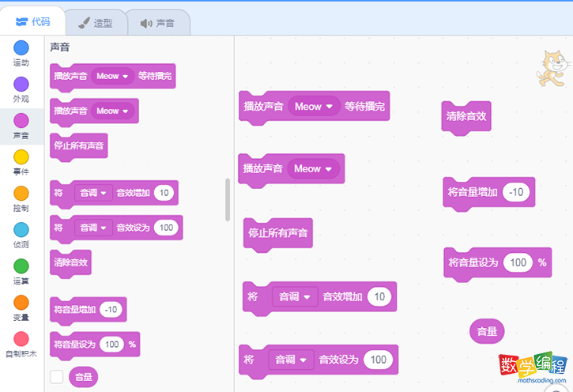Click the 停止所有声音 block in palette
The width and height of the screenshot is (573, 392).
point(78,146)
